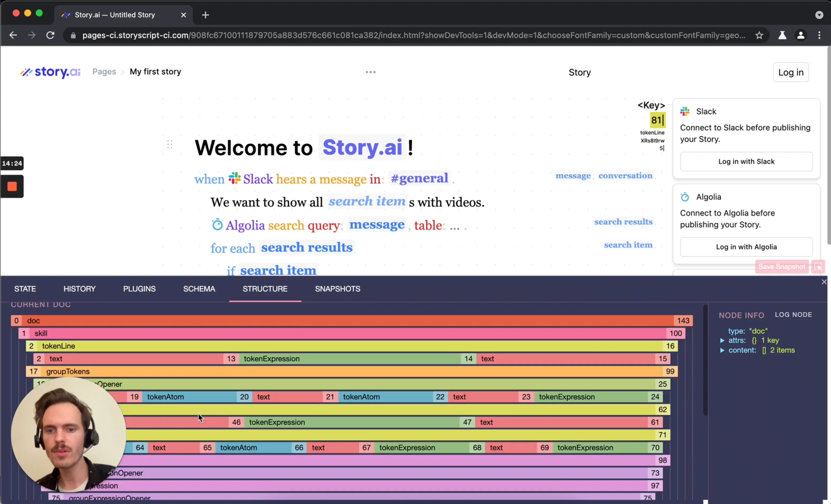Open the Chrome three-dot menu

tap(819, 35)
